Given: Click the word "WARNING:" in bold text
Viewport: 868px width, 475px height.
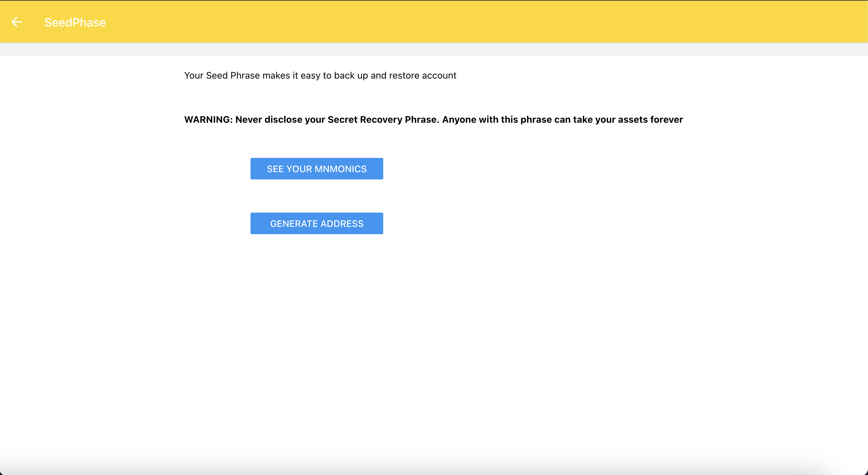Looking at the screenshot, I should [208, 120].
